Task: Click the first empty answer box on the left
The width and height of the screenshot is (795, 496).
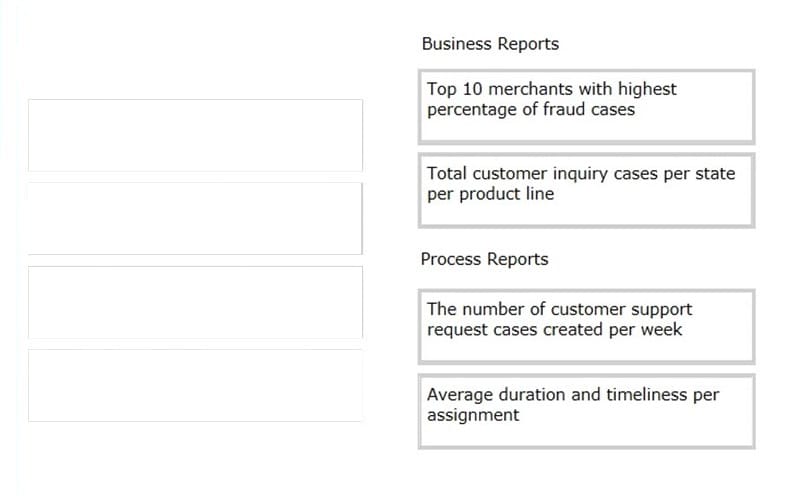Action: (x=195, y=135)
